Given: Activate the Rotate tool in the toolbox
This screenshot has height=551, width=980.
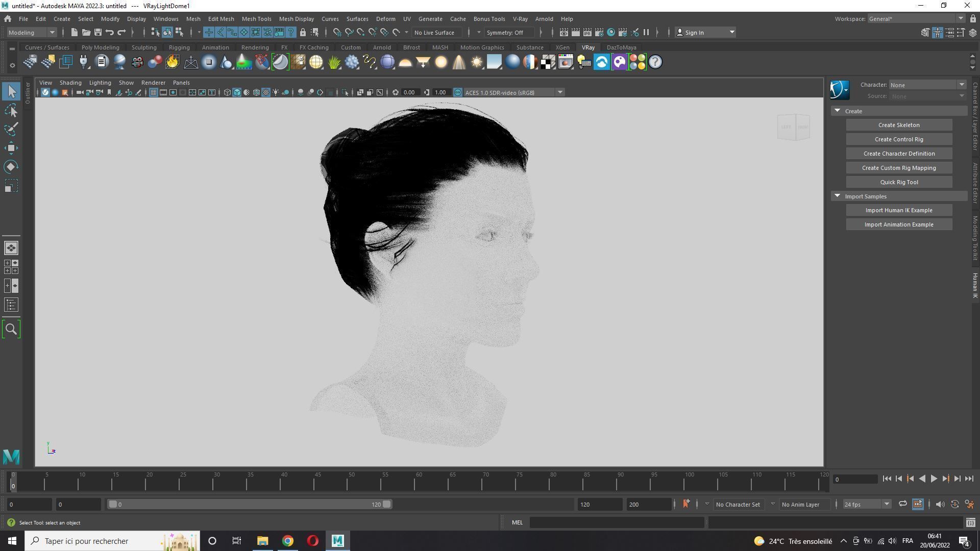Looking at the screenshot, I should [11, 167].
